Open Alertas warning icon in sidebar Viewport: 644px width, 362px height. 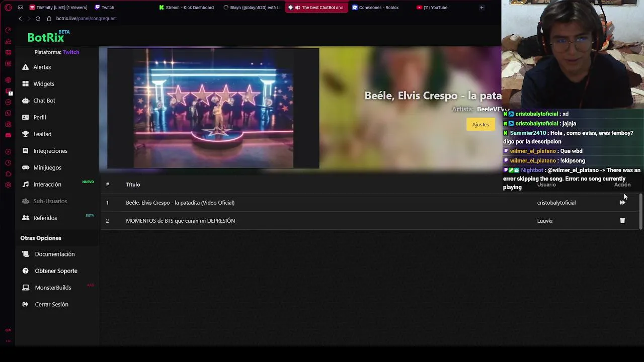click(25, 67)
